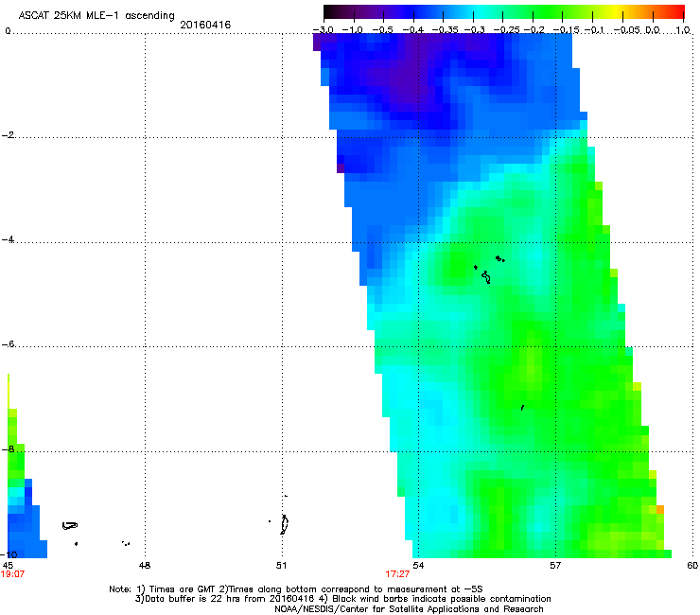Click the red 19:07 time stamp
Screen dimensions: 700x615
pyautogui.click(x=12, y=574)
